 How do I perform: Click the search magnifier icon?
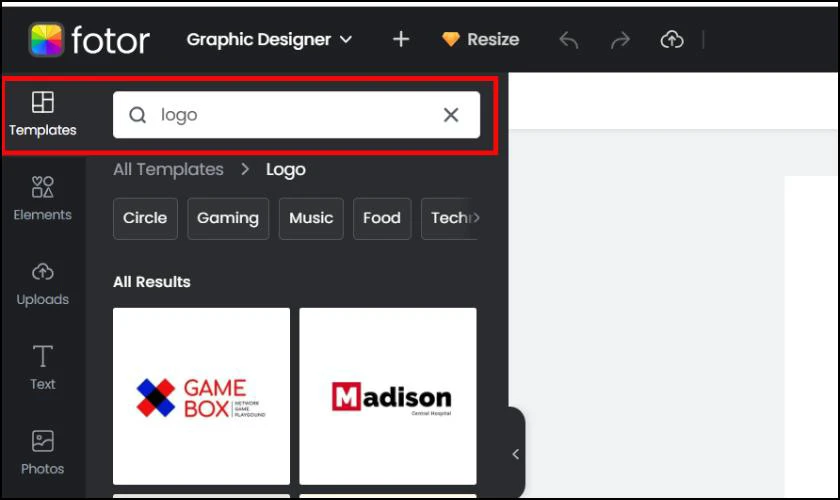[x=138, y=115]
